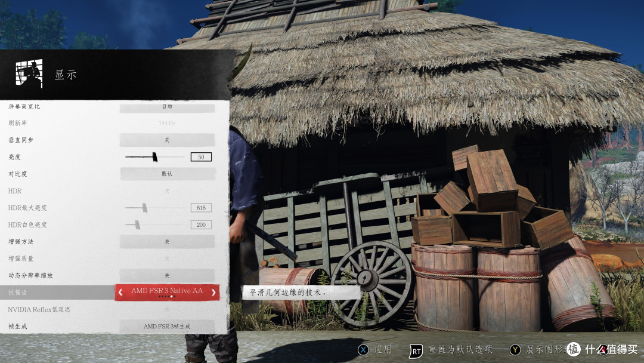Click 应用 to apply settings
The image size is (644, 363).
(383, 350)
